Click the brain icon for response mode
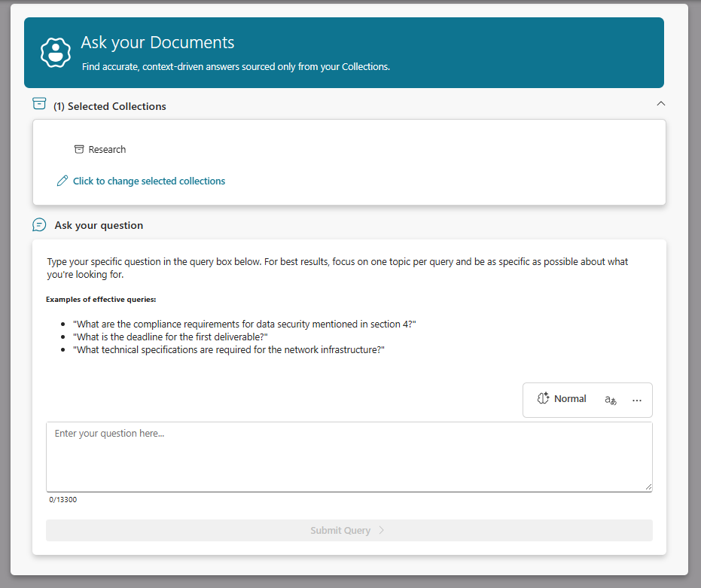Screen dimensions: 701x588 pos(543,399)
